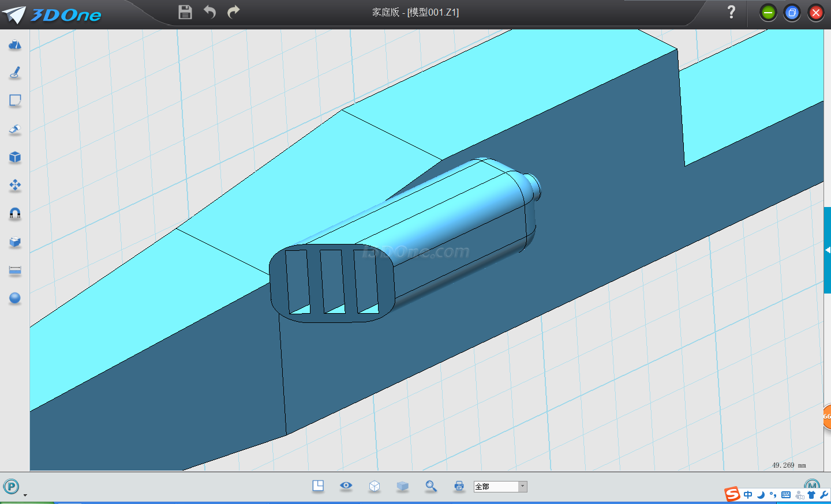Toggle show/hide eye icon in bottom bar
Screen dimensions: 831x504
coord(346,486)
